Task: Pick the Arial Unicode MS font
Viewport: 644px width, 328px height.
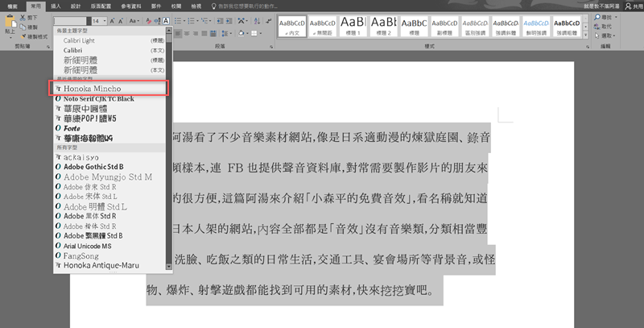Action: [92, 245]
